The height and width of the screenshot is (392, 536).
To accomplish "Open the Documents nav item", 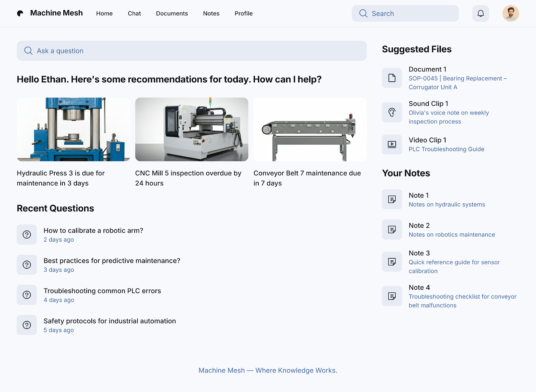I will tap(172, 13).
